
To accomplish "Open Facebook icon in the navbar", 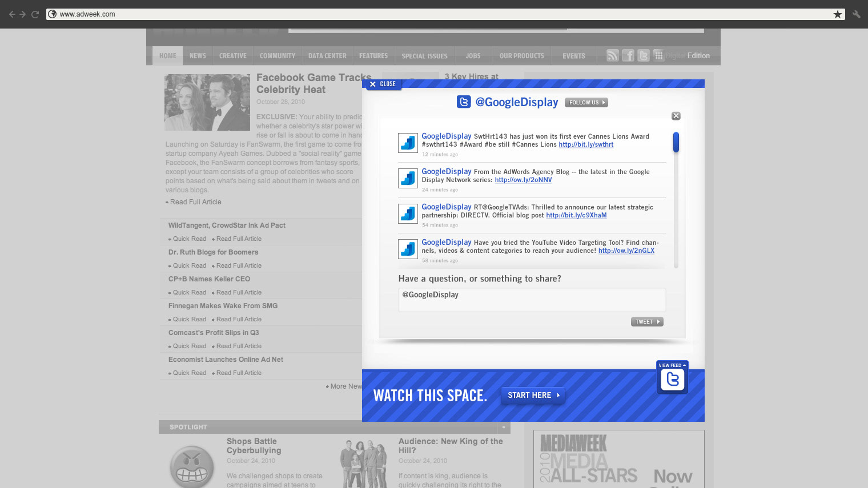I will [x=628, y=55].
